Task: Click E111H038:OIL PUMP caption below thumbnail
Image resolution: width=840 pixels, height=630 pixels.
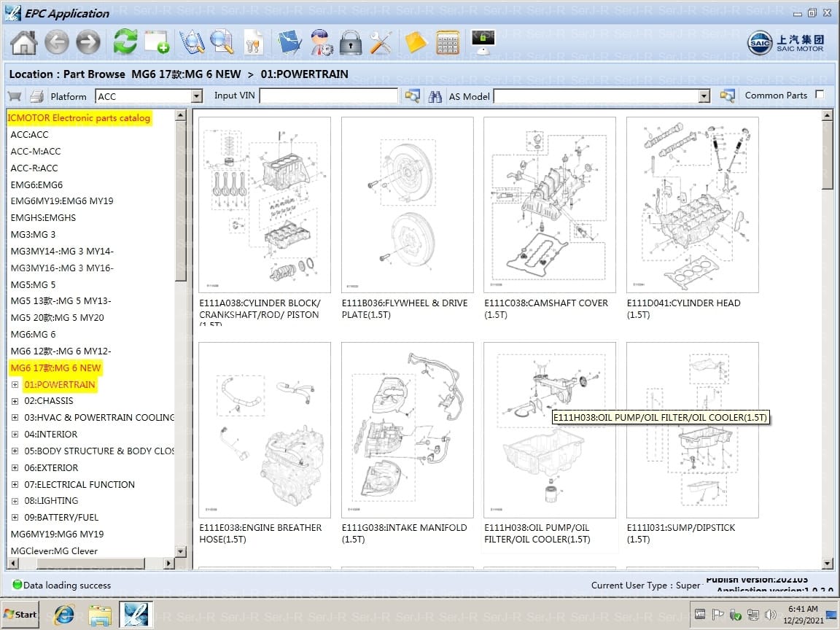Action: tap(537, 533)
